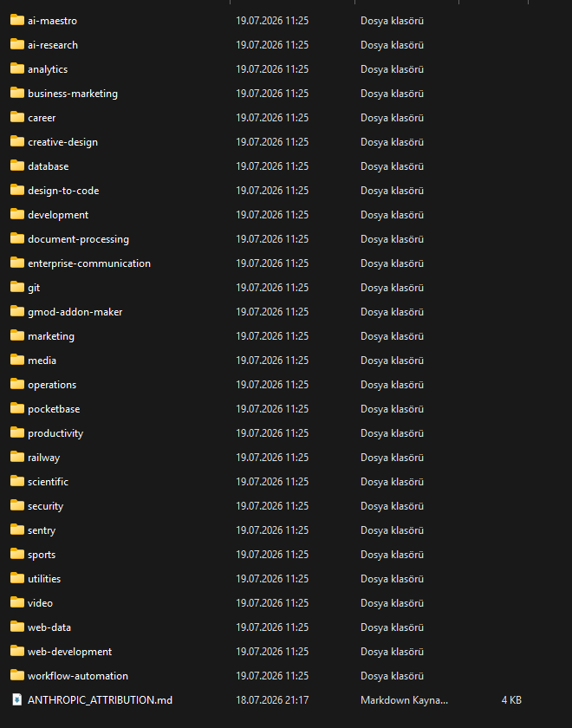Viewport: 572px width, 728px height.
Task: Click the ai-maestro folder icon
Action: tap(17, 20)
